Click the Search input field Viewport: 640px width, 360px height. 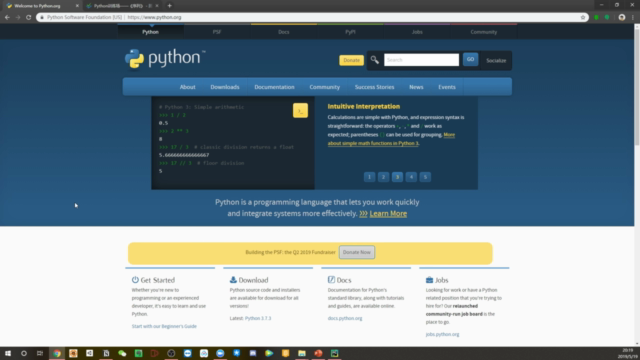[421, 60]
